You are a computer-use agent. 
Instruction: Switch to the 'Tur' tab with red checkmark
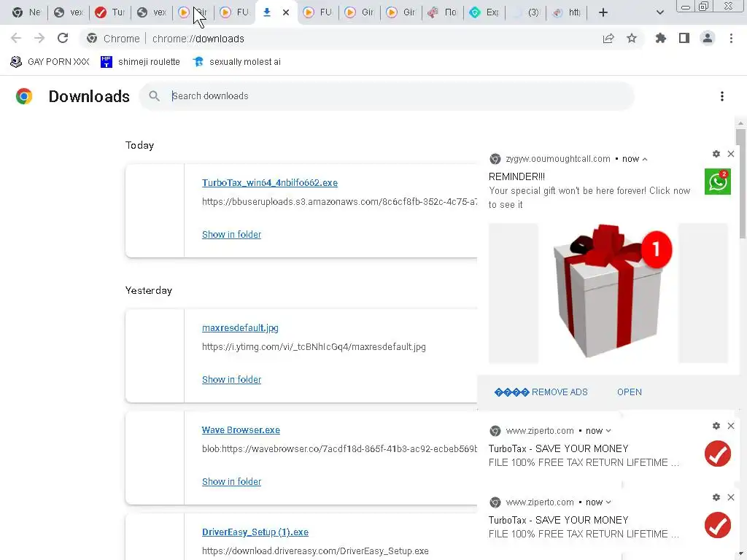coord(109,12)
